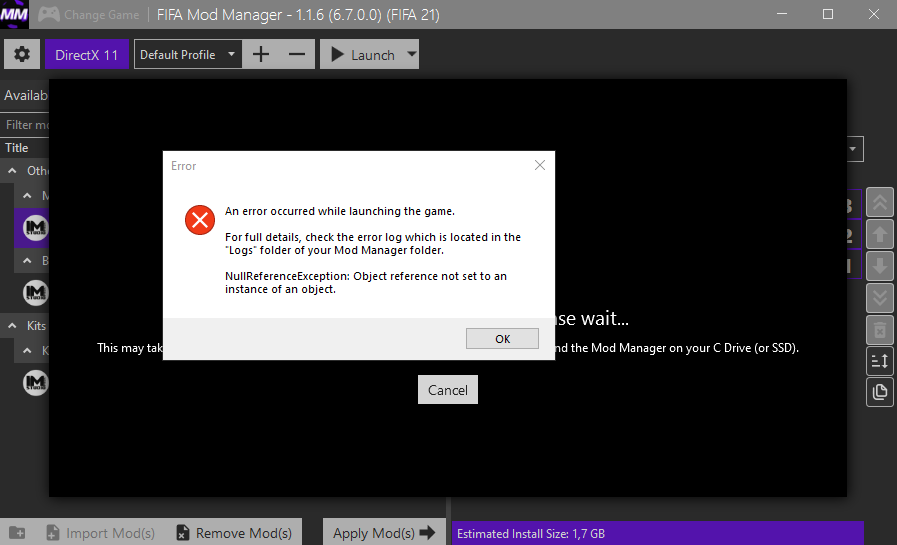Collapse the Kits category chevron
Image resolution: width=897 pixels, height=545 pixels.
[x=12, y=325]
